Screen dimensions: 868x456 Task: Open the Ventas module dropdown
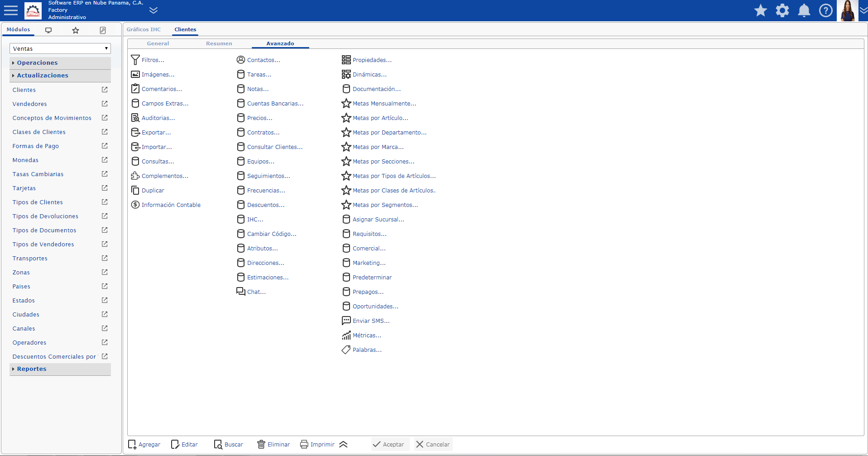pyautogui.click(x=60, y=48)
